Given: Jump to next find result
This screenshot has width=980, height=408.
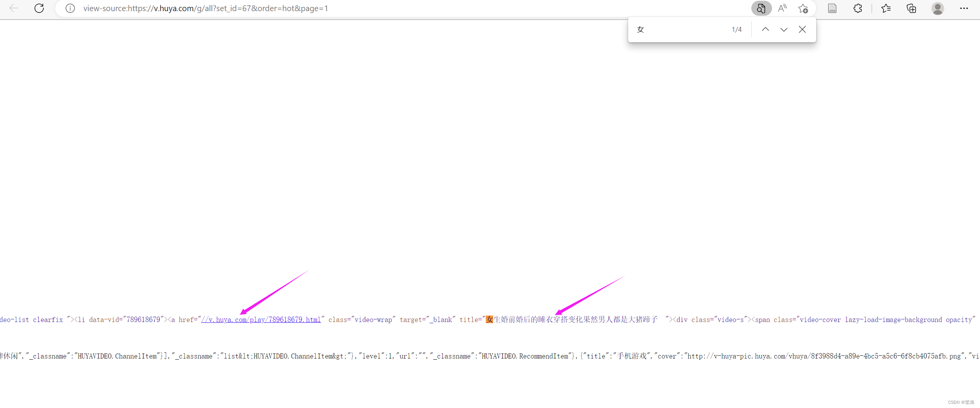Looking at the screenshot, I should 784,30.
